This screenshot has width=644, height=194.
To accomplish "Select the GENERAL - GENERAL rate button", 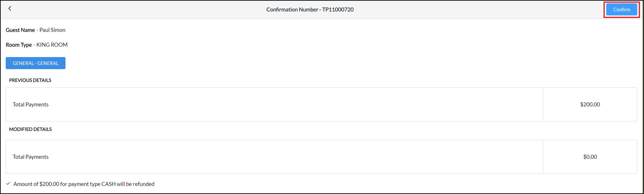I will click(35, 63).
